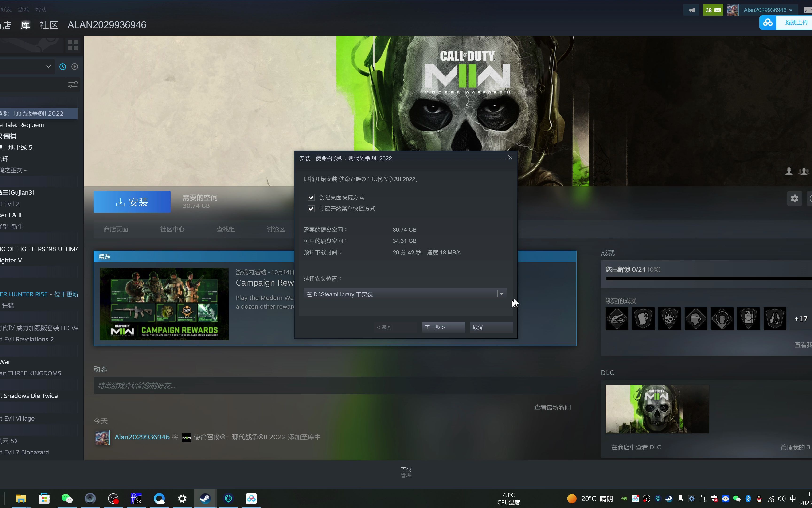Open the Steam announcements megaphone icon
Viewport: 812px width, 508px height.
point(691,10)
